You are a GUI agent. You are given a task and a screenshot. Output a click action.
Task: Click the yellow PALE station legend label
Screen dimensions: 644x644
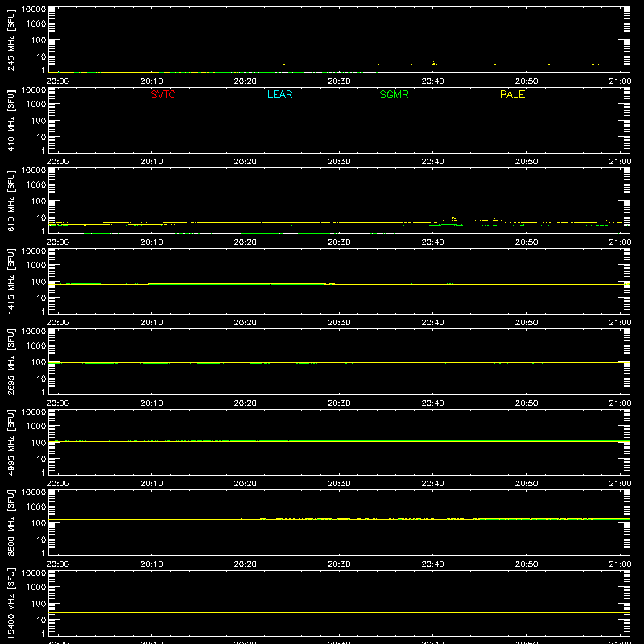[x=512, y=94]
